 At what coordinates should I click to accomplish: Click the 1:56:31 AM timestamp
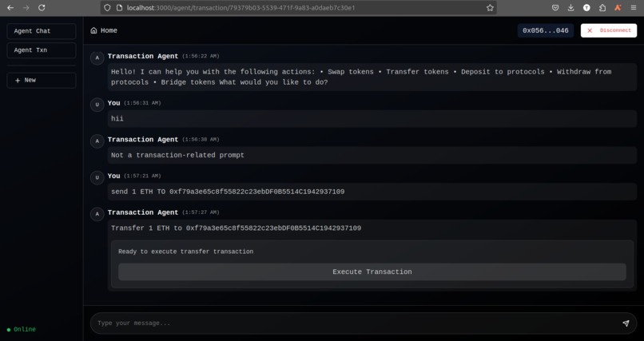tap(142, 103)
